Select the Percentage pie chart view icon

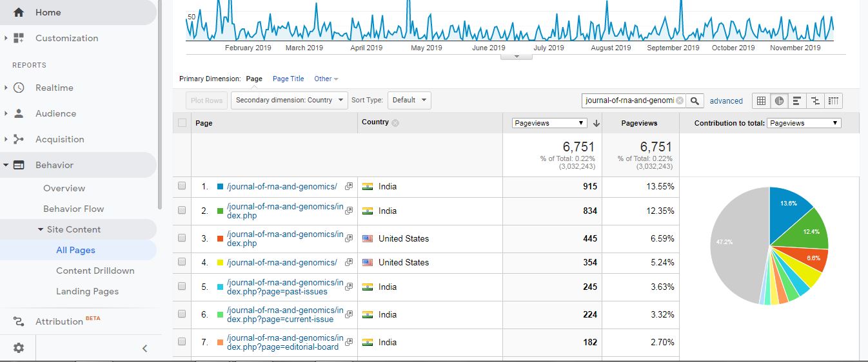[x=779, y=100]
